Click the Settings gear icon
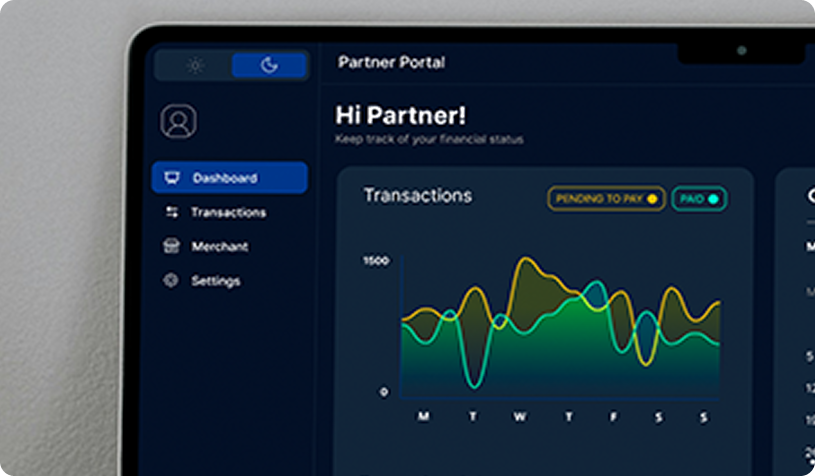 (x=172, y=281)
